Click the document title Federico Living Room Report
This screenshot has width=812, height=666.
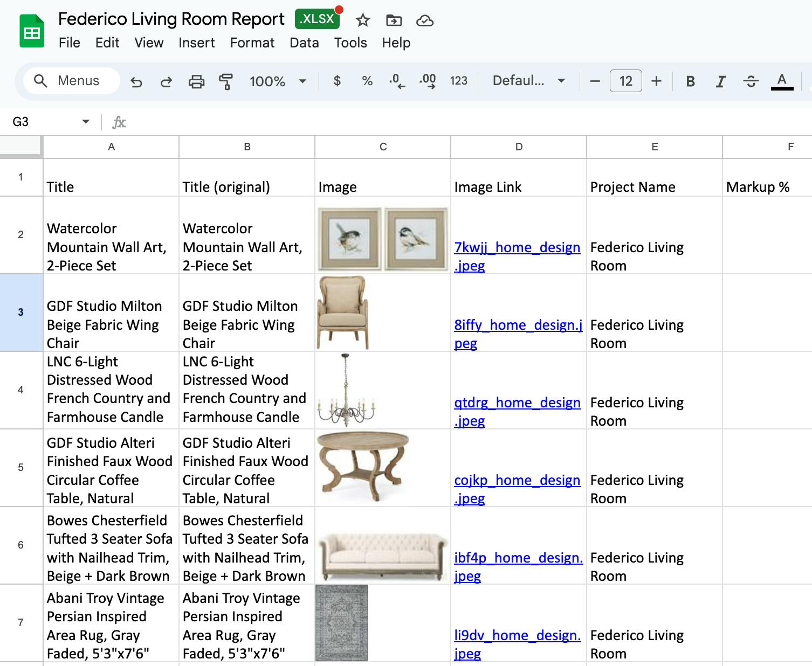(171, 19)
